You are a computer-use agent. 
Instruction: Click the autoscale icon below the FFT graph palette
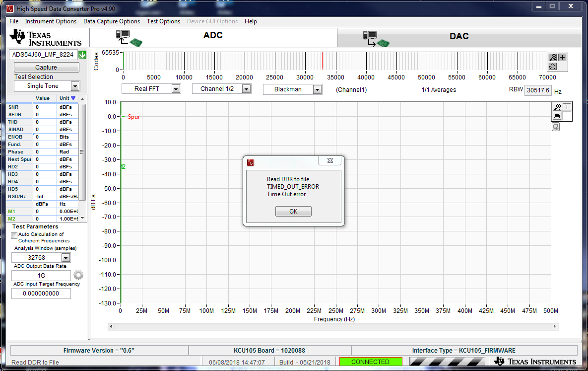[x=556, y=127]
